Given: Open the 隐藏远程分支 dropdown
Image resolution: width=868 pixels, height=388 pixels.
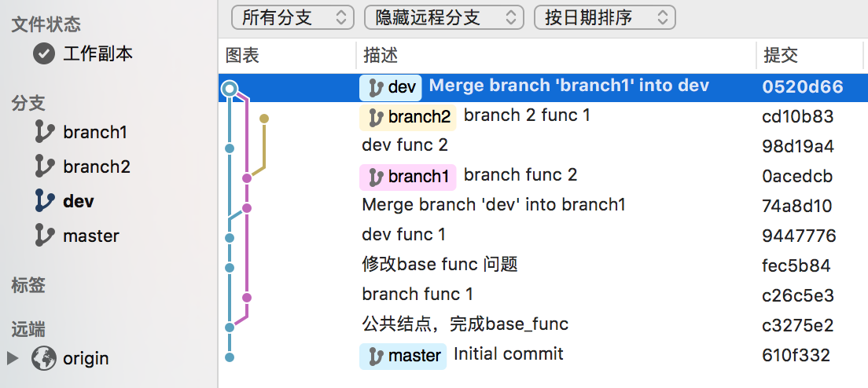Looking at the screenshot, I should pyautogui.click(x=443, y=17).
